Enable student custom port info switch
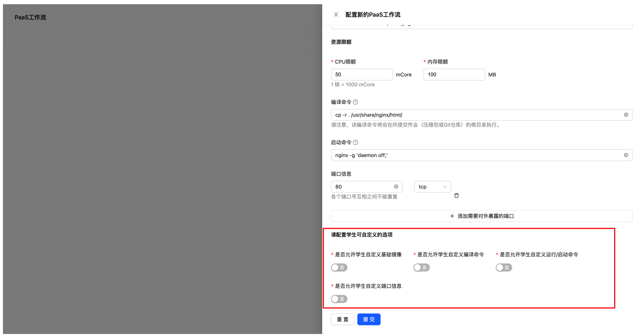Screen dimensions: 644x336 pos(339,299)
